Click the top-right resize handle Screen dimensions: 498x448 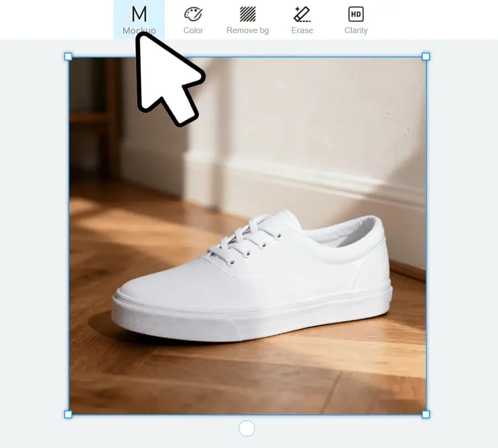coord(426,56)
